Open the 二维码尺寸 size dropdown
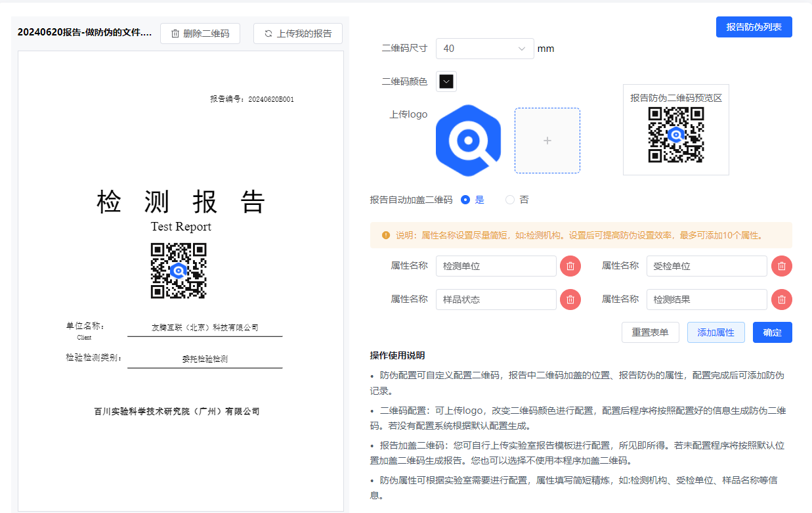Viewport: 812px width, 513px height. tap(485, 49)
